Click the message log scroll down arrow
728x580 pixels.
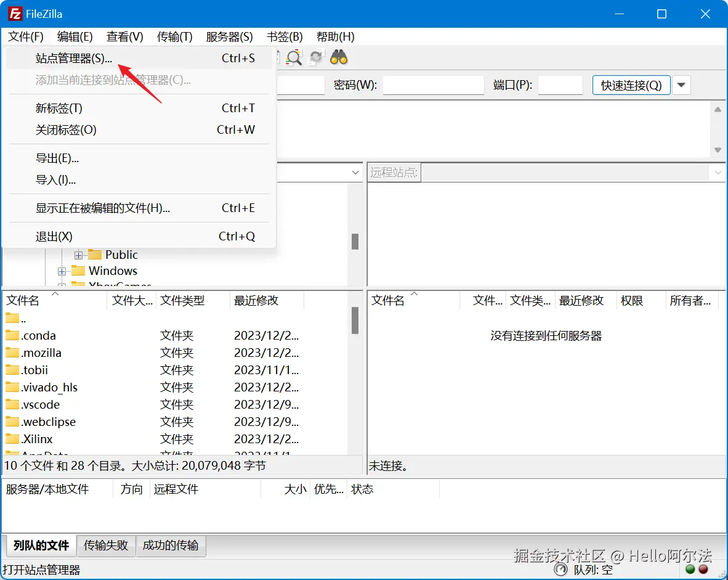click(x=718, y=150)
